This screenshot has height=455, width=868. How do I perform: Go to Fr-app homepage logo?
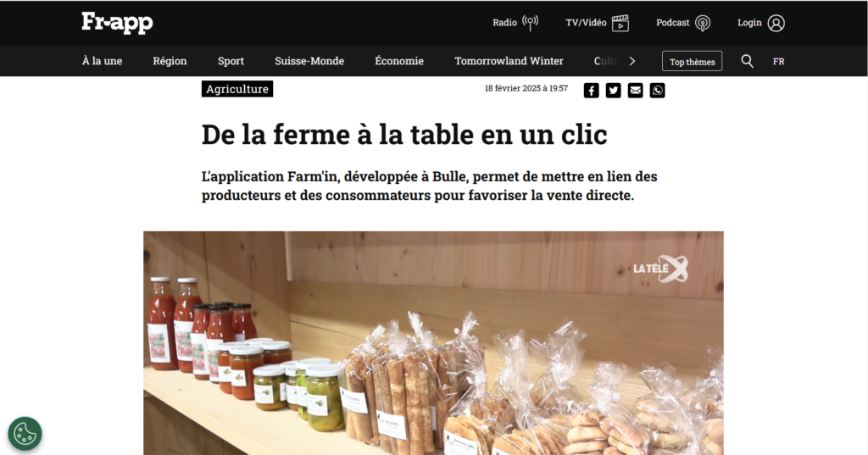(x=117, y=23)
